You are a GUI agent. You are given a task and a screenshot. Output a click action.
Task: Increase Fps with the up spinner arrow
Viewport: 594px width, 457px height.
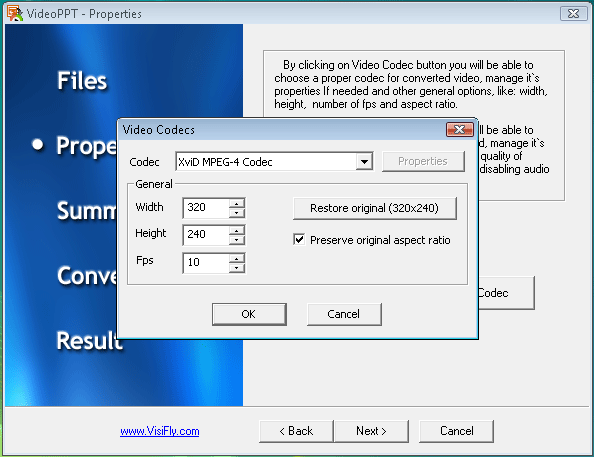(237, 259)
